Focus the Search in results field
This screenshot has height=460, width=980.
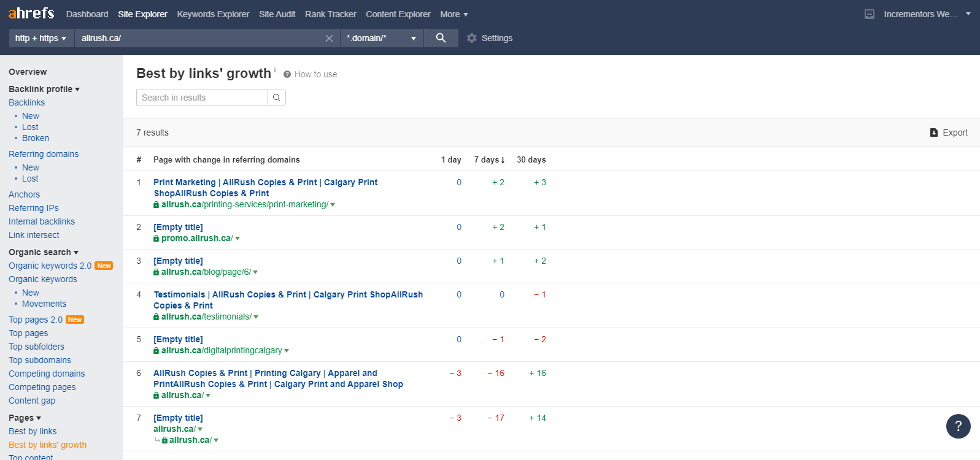click(x=202, y=98)
